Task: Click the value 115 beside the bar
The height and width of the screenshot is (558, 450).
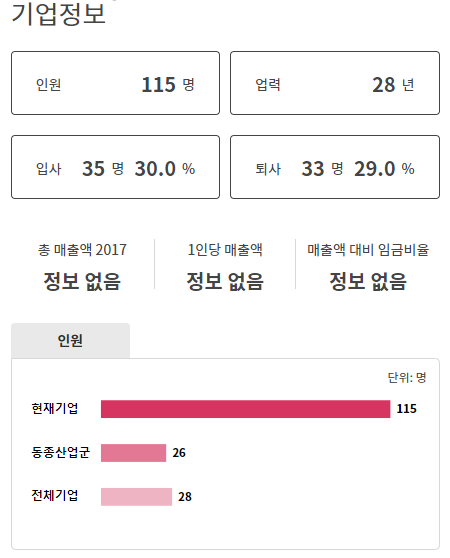Action: coord(406,409)
